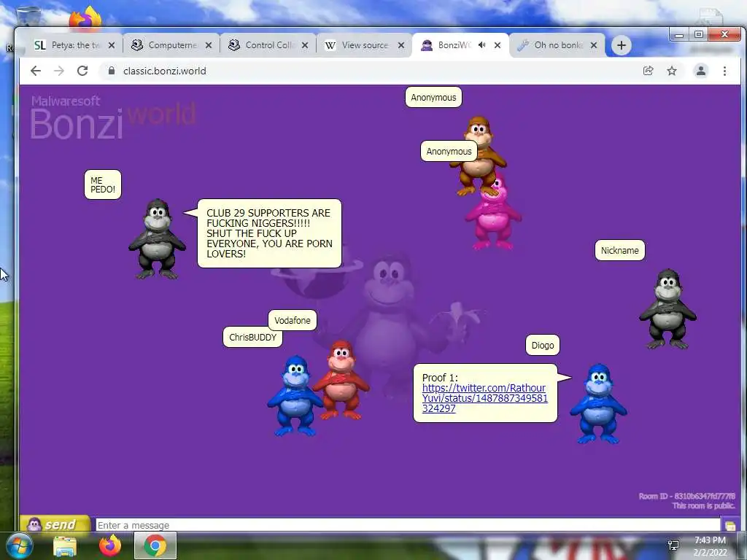Image resolution: width=747 pixels, height=560 pixels.
Task: Open the Chrome three-dot menu
Action: click(x=724, y=71)
